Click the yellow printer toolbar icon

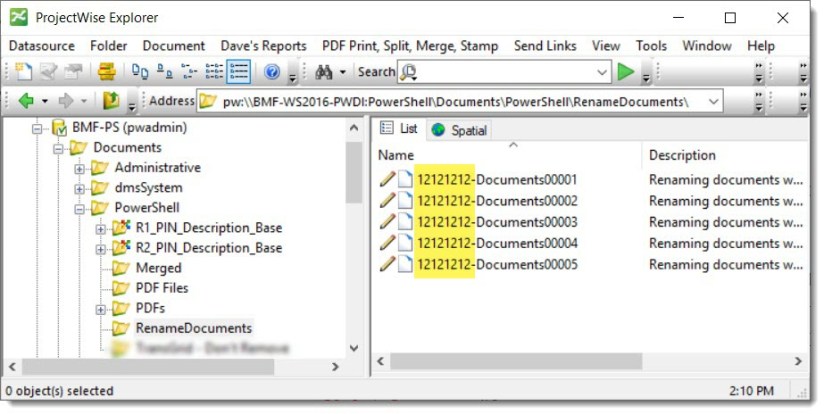(105, 72)
